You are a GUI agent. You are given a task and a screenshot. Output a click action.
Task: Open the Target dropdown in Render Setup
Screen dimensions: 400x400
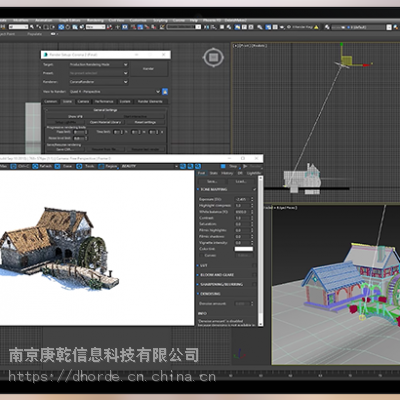98,64
